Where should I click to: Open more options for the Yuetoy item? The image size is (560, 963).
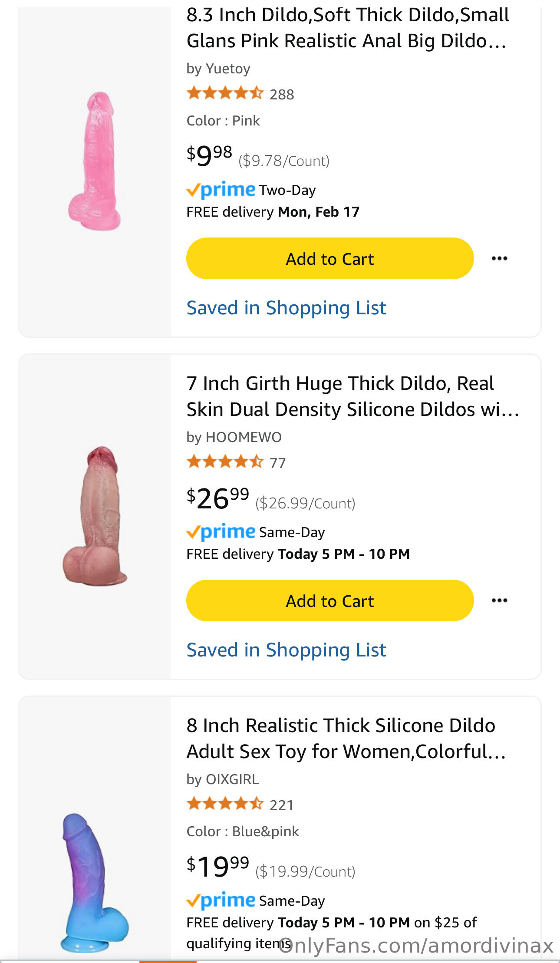click(x=499, y=259)
